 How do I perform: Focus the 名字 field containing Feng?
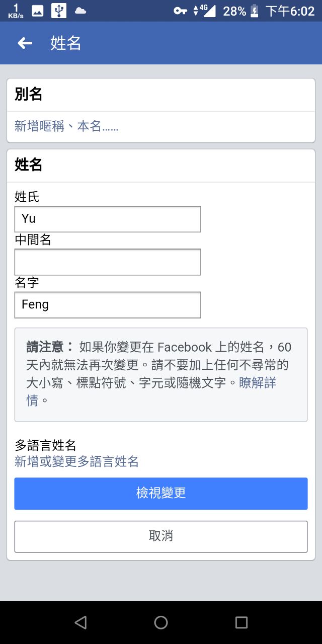pyautogui.click(x=108, y=305)
